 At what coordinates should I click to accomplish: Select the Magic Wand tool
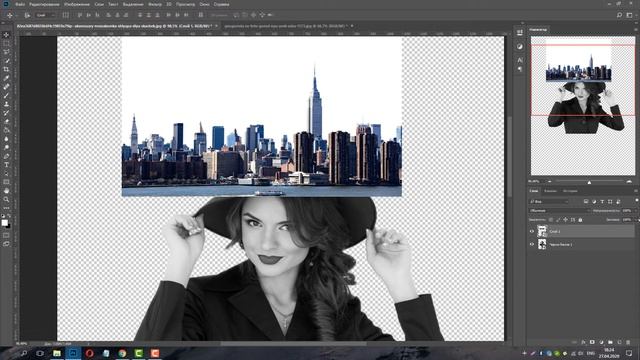click(x=6, y=61)
